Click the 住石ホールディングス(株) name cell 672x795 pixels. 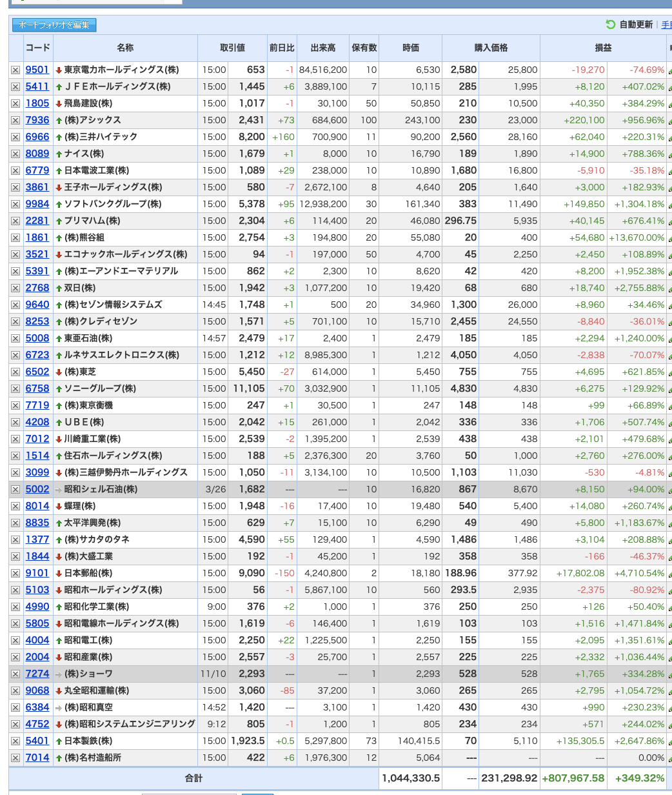[125, 456]
